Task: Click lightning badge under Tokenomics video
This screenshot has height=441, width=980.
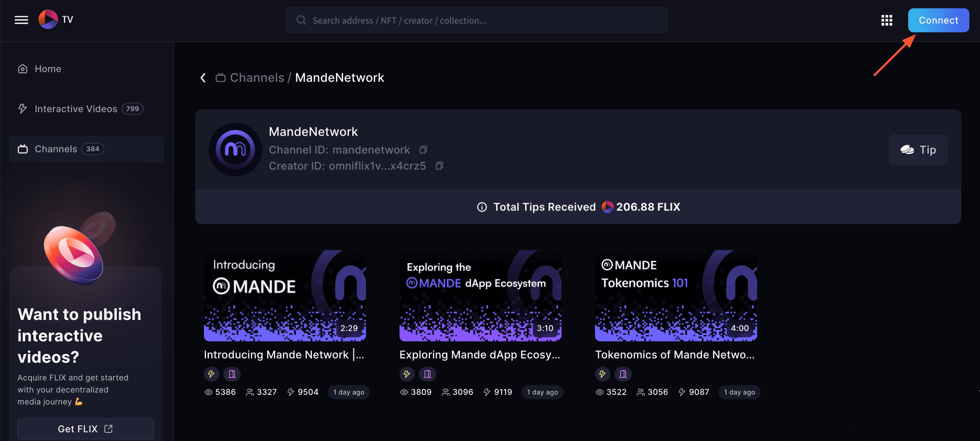Action: point(602,374)
